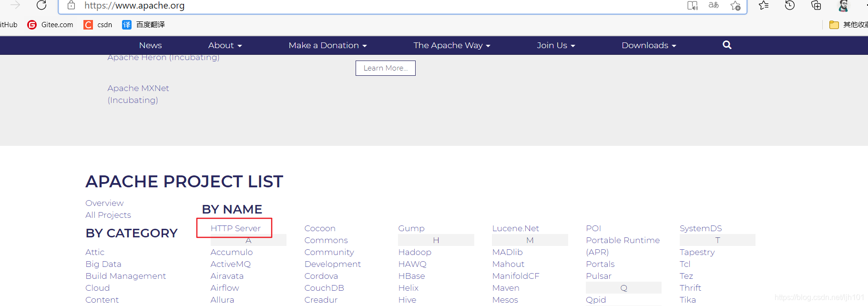Open the HAWQ project link
This screenshot has height=306, width=868.
pyautogui.click(x=412, y=264)
